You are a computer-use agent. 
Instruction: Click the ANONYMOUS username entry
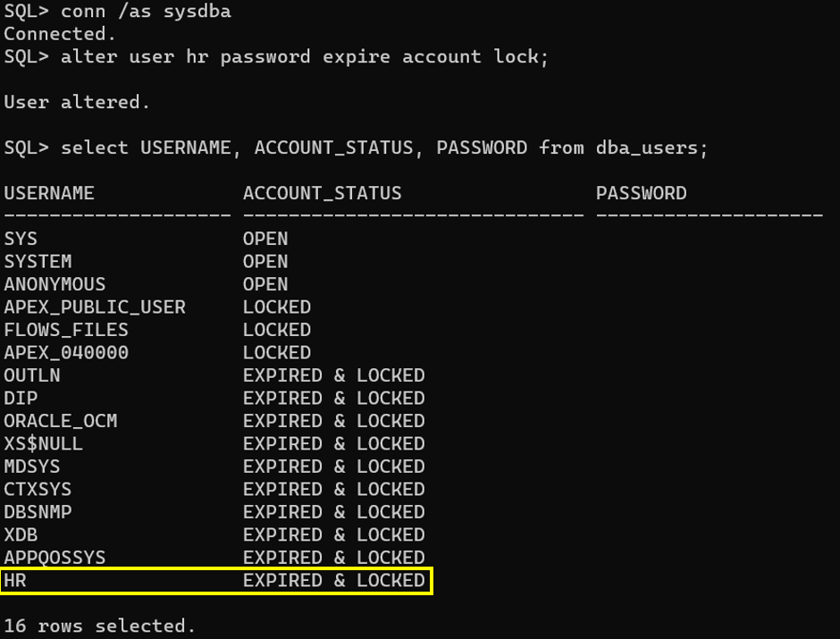[55, 284]
